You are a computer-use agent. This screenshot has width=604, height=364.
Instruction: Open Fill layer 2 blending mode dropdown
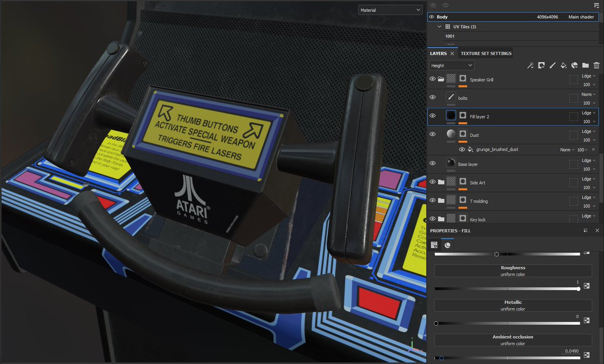588,113
